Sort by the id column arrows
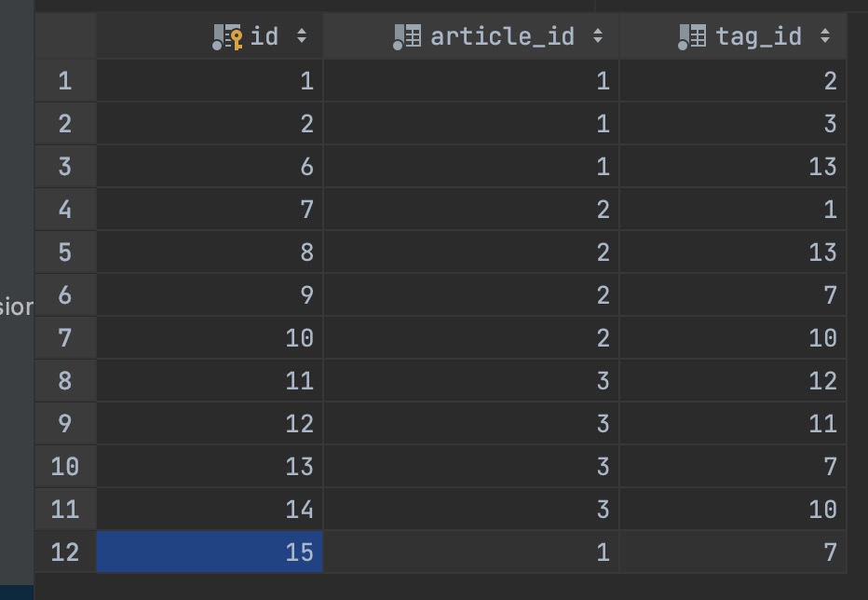This screenshot has height=600, width=868. (301, 37)
